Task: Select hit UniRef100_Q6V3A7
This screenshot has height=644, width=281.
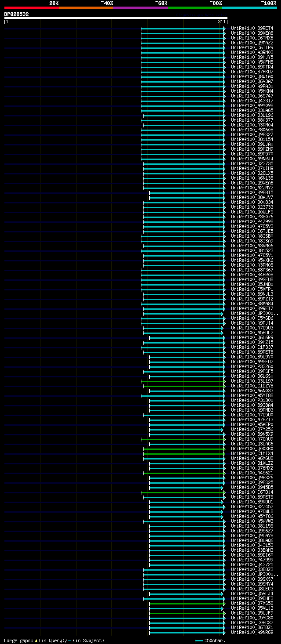Action: tap(252, 82)
